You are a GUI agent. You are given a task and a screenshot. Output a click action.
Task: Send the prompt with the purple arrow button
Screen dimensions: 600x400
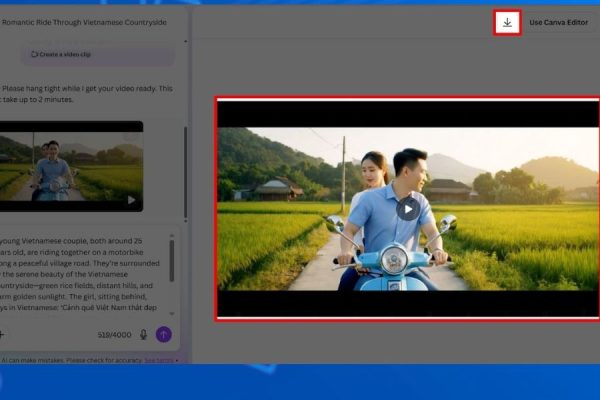pos(164,335)
